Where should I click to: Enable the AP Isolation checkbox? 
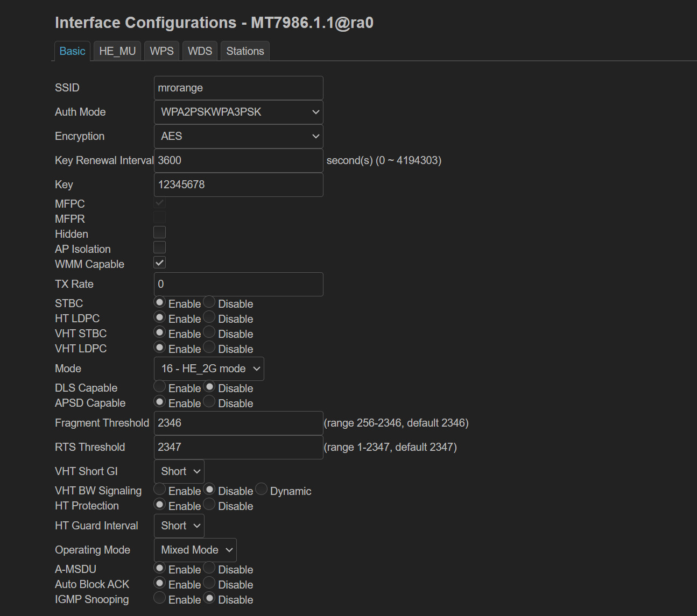pos(159,247)
